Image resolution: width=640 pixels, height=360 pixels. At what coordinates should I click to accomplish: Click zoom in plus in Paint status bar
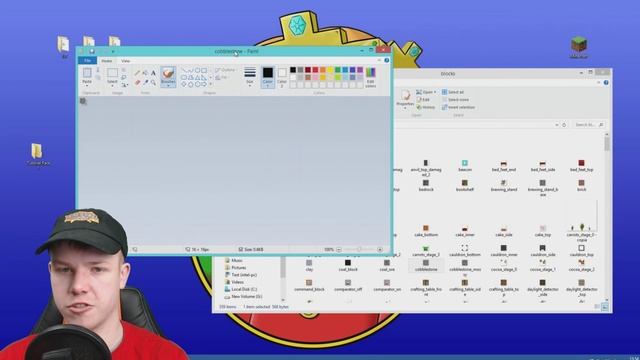tap(380, 249)
